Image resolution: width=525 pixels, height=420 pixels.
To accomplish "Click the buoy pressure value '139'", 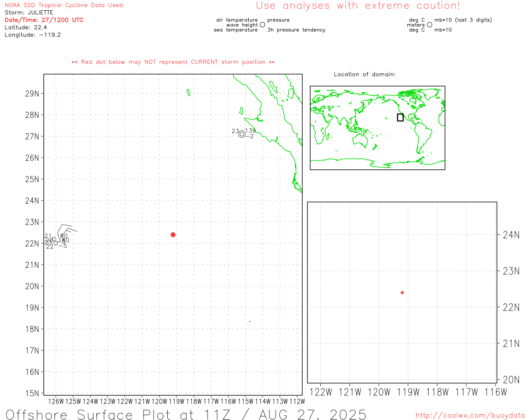I will pos(251,131).
